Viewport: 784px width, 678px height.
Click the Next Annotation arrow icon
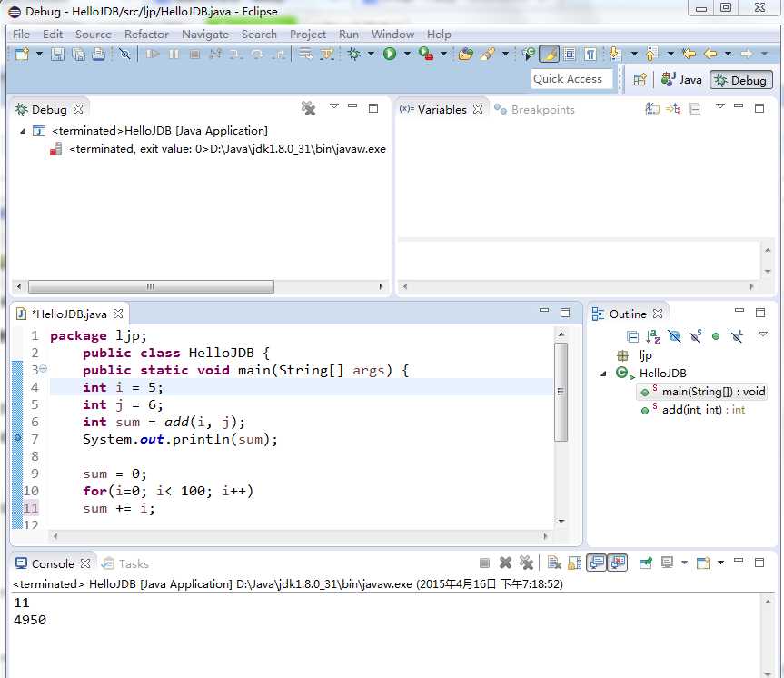click(x=615, y=54)
